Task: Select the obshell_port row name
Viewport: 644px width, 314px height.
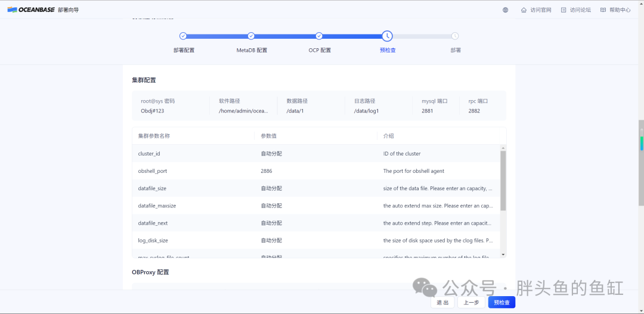Action: [153, 171]
